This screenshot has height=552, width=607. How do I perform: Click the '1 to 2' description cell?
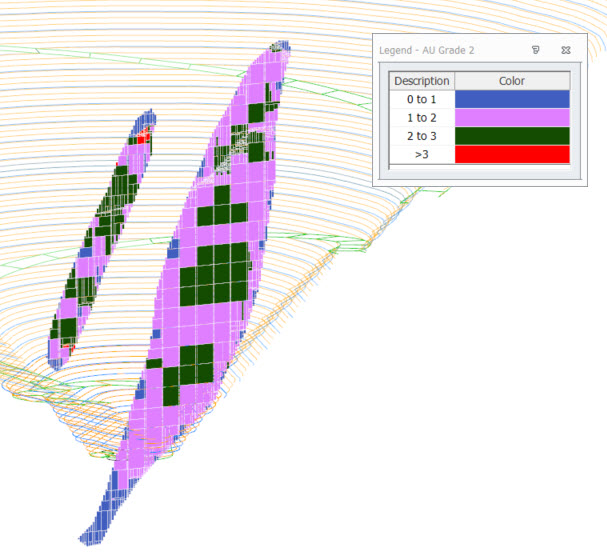tap(422, 118)
